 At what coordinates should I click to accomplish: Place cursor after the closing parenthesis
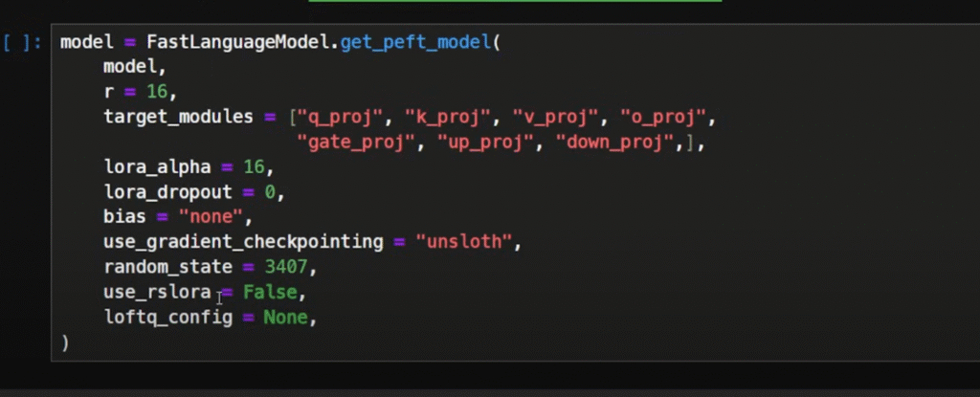(x=70, y=342)
